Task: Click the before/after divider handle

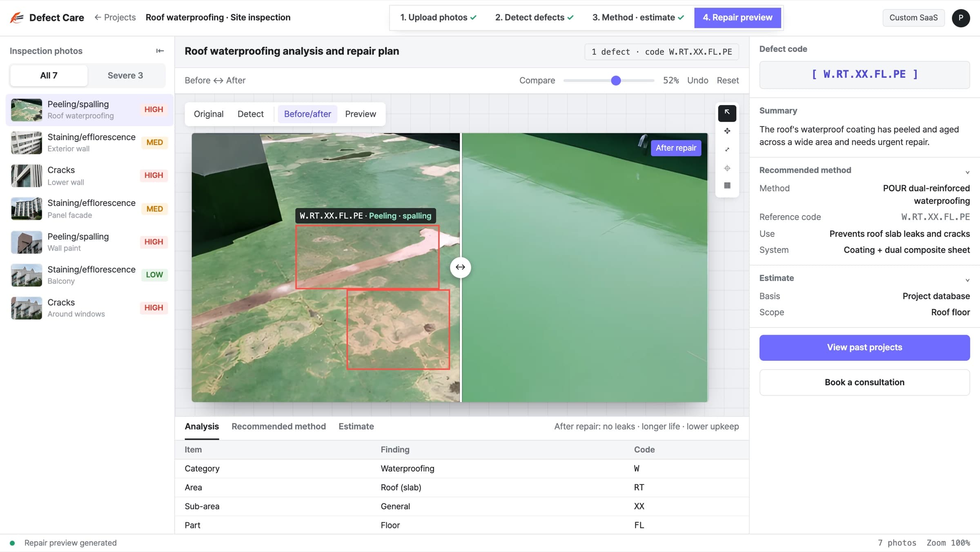Action: [x=460, y=267]
